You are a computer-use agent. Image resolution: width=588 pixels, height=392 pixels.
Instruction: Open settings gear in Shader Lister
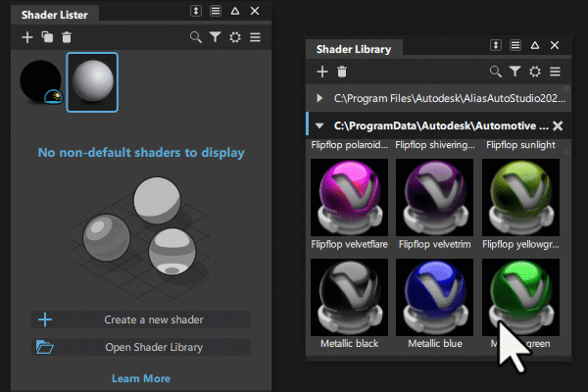235,37
